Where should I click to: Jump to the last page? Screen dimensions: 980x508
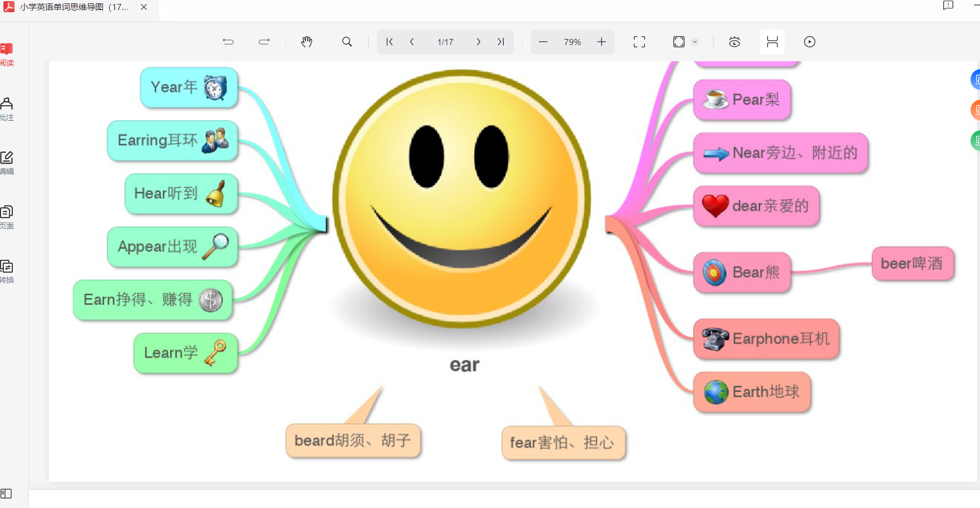[501, 42]
